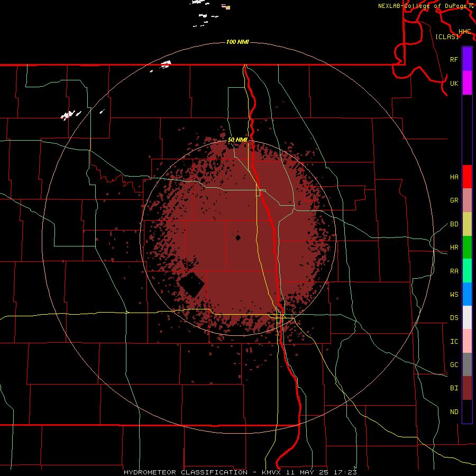Click the "UK" legend label
The height and width of the screenshot is (476, 476).
coord(454,83)
